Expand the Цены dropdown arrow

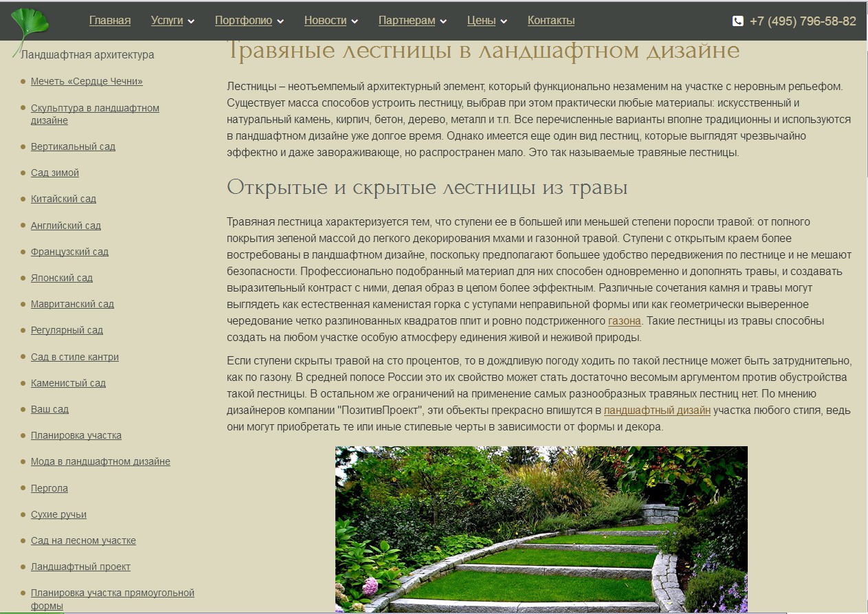(x=504, y=21)
